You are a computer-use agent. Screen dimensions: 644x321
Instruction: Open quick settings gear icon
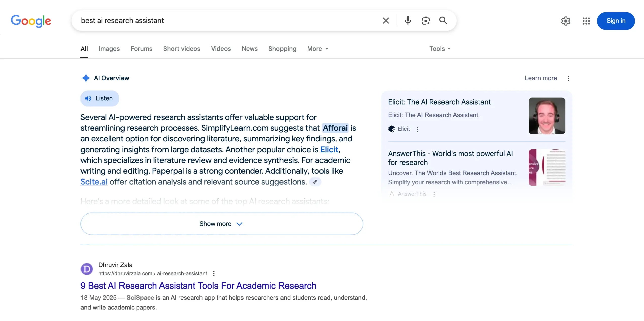click(x=566, y=21)
